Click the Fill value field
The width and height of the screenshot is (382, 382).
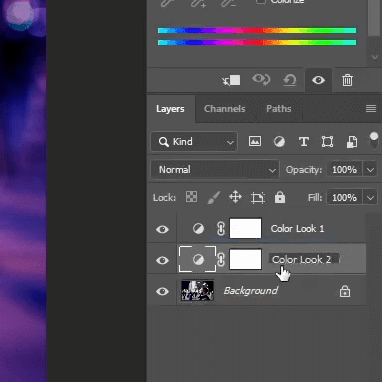tap(344, 198)
